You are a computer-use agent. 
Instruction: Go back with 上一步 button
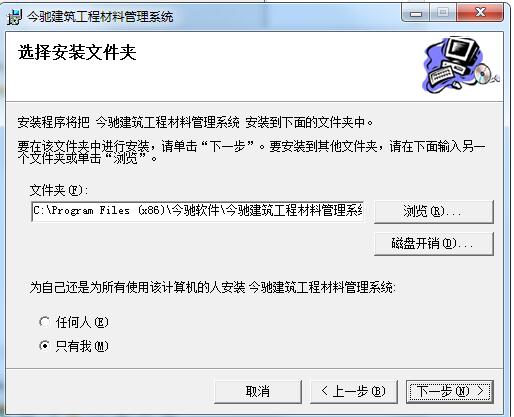tap(354, 391)
